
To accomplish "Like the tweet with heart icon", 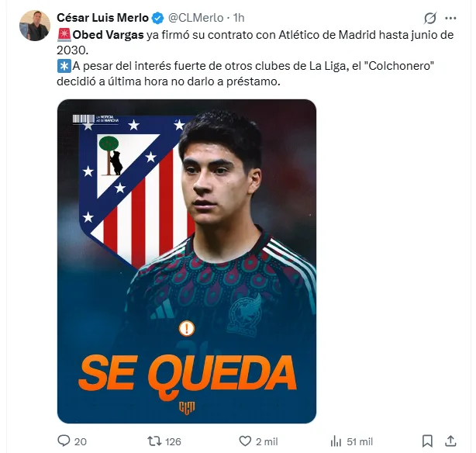I will click(245, 441).
